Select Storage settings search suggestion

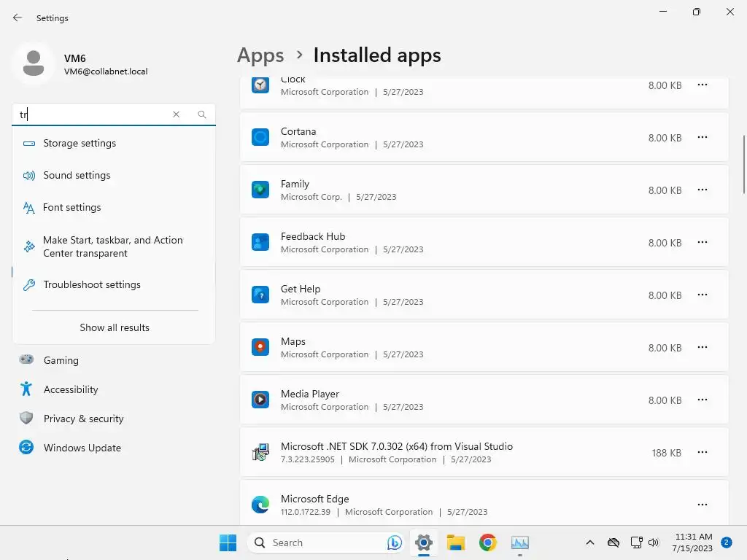tap(114, 144)
